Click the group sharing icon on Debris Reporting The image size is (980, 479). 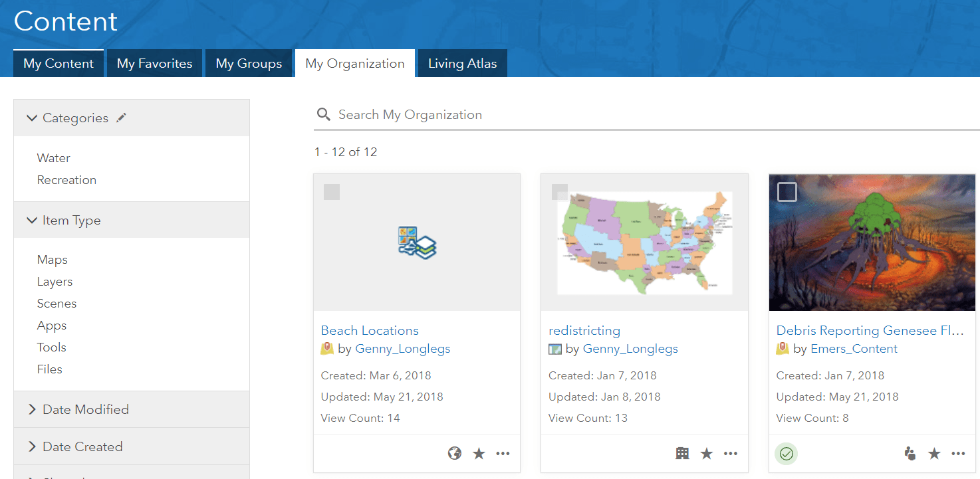pos(910,454)
